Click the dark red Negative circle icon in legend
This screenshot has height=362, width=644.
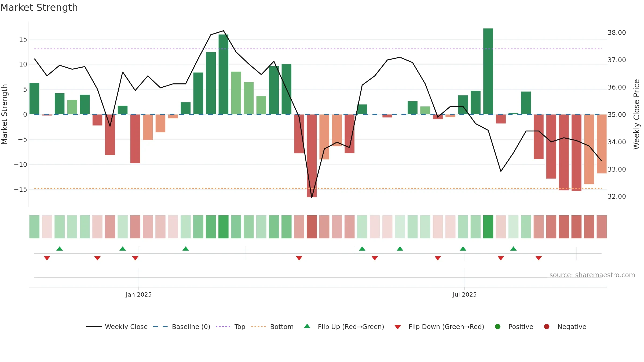pyautogui.click(x=547, y=327)
